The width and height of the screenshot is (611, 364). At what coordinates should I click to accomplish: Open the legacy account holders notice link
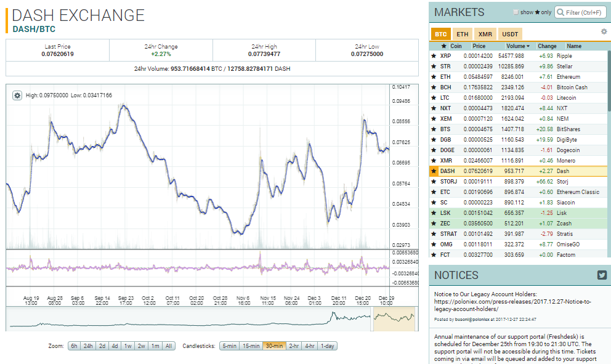pos(512,305)
